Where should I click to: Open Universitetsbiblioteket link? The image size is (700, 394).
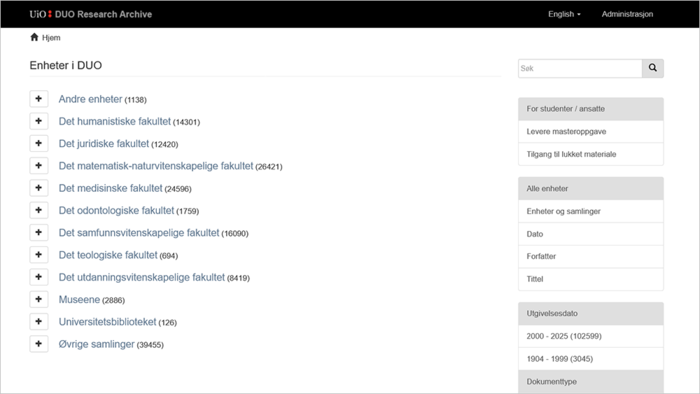(x=107, y=322)
